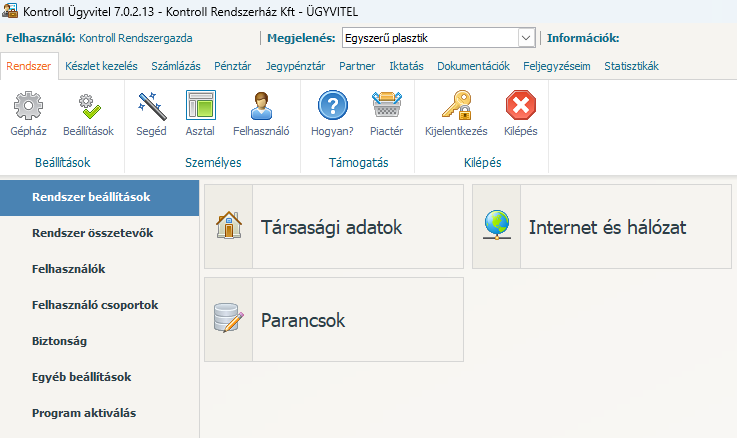Open the Hogyan? help icon
737x438 pixels.
(x=332, y=107)
